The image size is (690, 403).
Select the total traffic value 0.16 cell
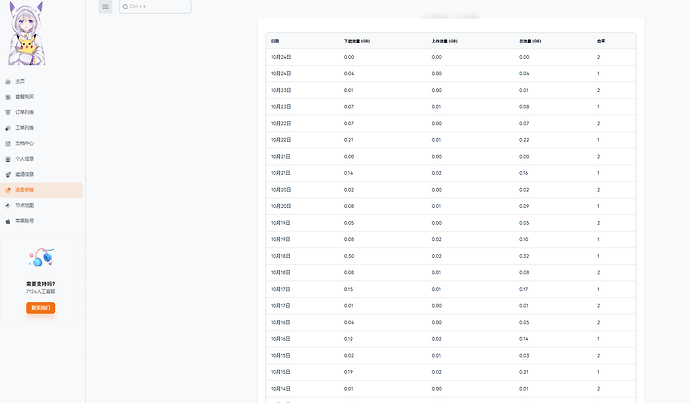point(524,173)
